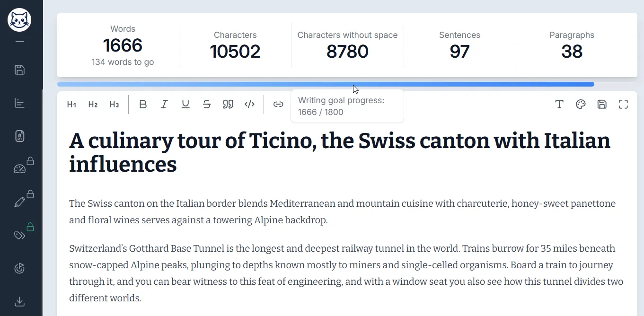The width and height of the screenshot is (644, 316).
Task: Open the palette theme icon in toolbar
Action: [581, 105]
